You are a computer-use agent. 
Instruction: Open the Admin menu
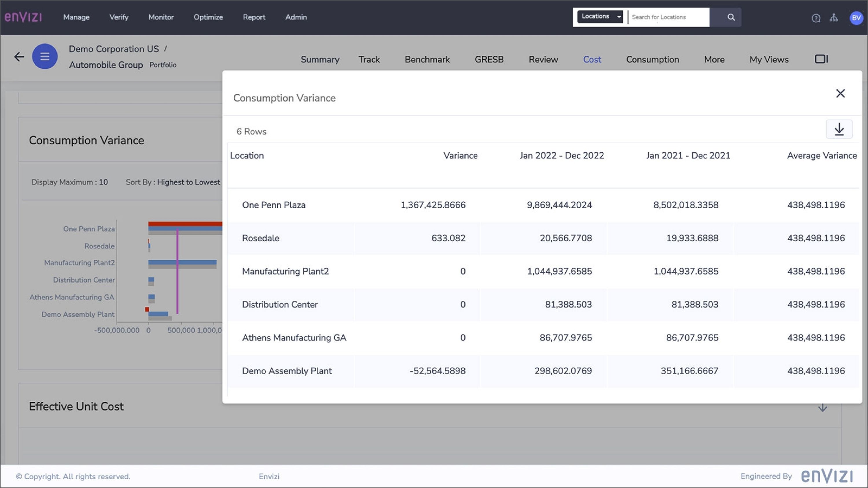[x=296, y=17]
